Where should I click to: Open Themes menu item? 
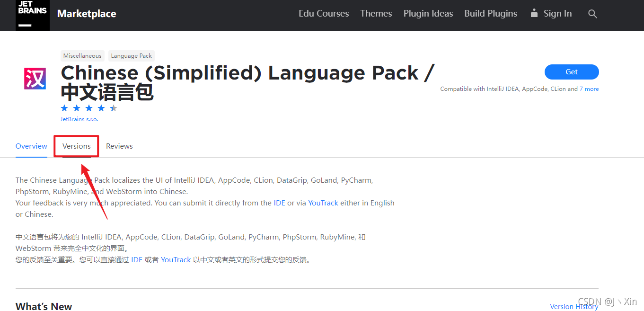tap(376, 14)
